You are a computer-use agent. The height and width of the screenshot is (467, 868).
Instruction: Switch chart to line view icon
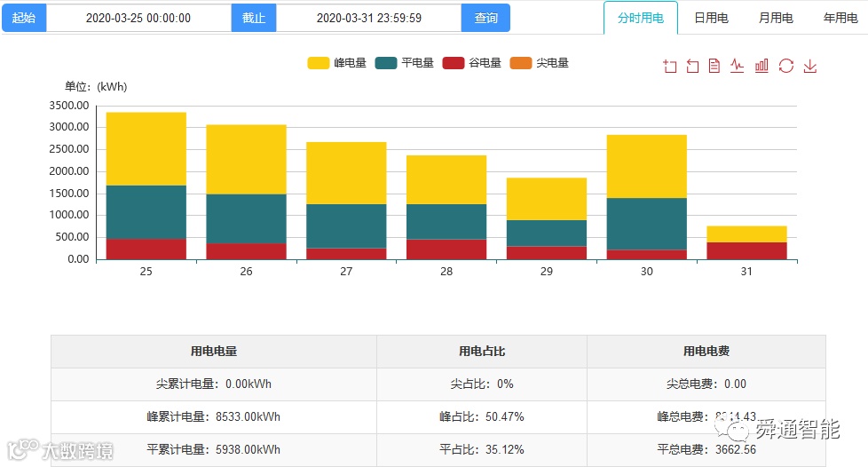coord(738,66)
